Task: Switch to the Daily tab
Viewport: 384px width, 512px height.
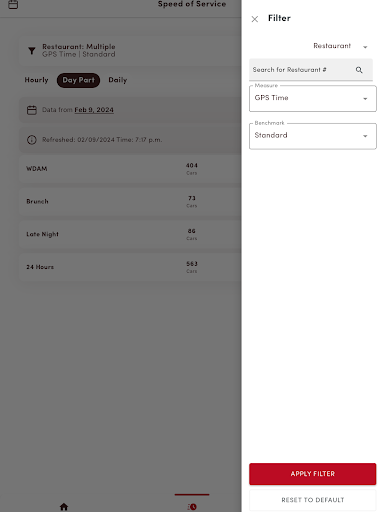Action: [118, 80]
